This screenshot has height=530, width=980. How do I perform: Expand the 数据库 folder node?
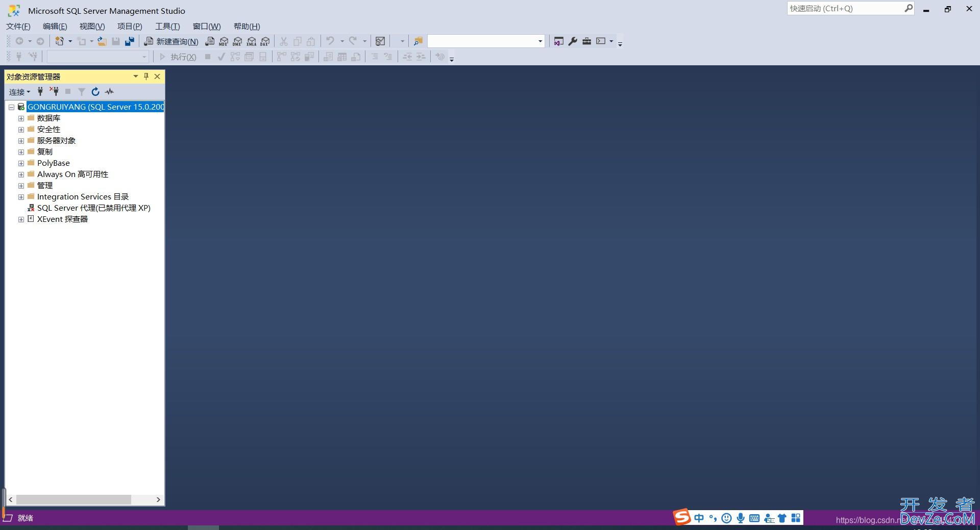21,118
